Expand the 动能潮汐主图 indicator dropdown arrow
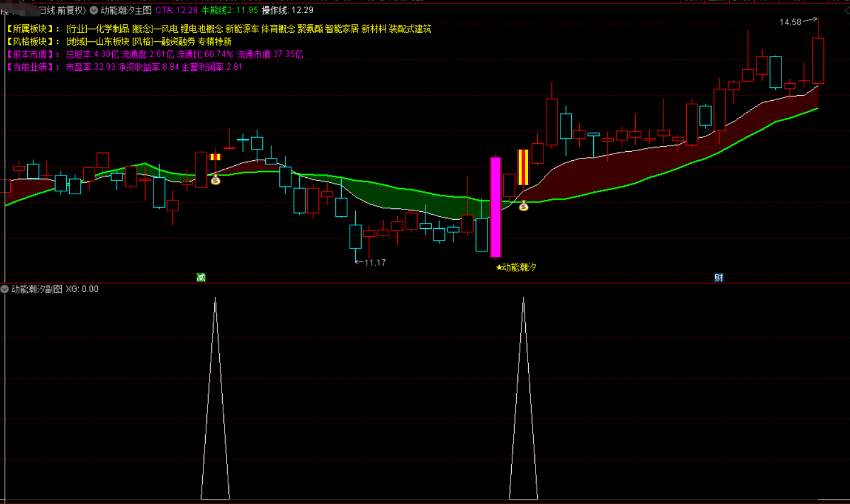Image resolution: width=850 pixels, height=504 pixels. [93, 10]
